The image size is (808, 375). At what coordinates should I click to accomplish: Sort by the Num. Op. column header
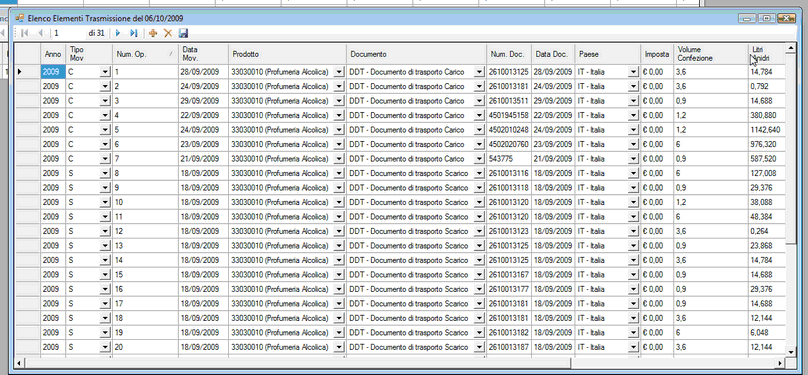[145, 54]
